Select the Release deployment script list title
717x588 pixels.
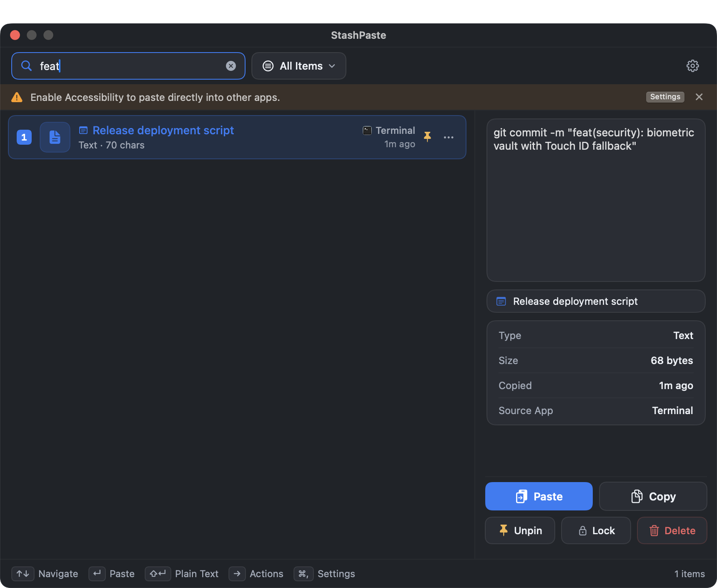click(x=163, y=130)
